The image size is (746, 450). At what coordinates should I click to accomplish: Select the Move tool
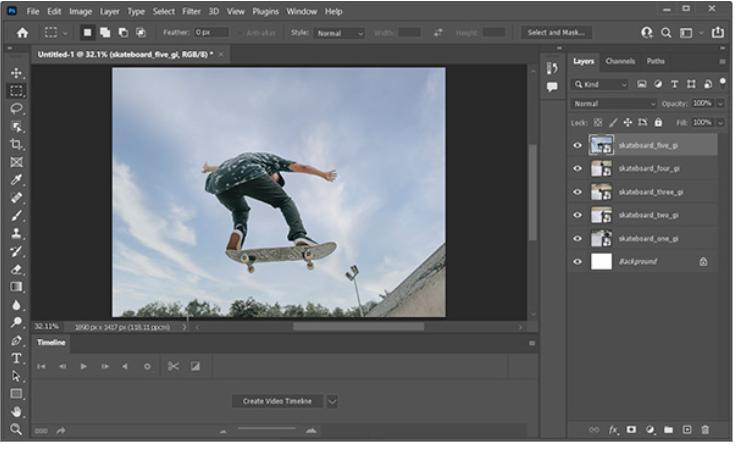[x=16, y=73]
